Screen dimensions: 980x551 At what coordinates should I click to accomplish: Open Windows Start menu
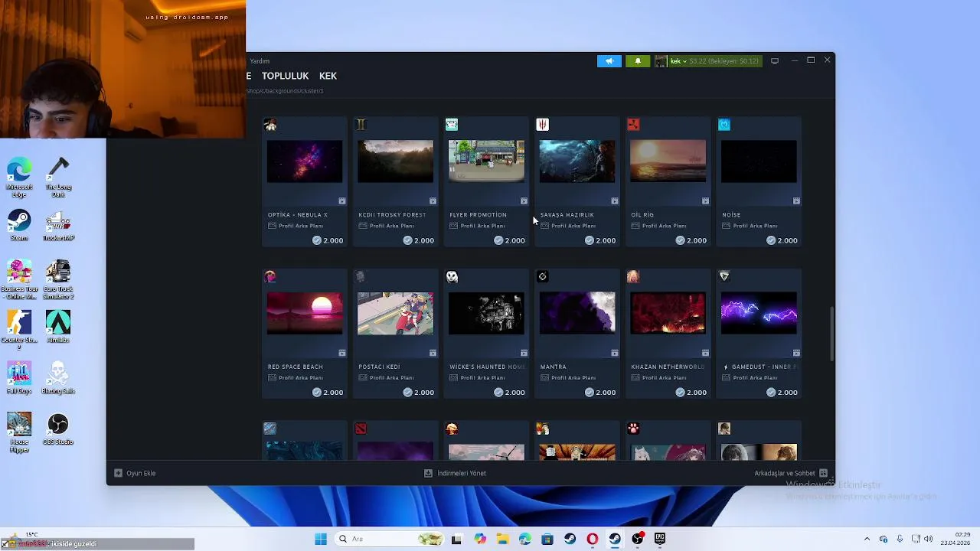pos(321,539)
